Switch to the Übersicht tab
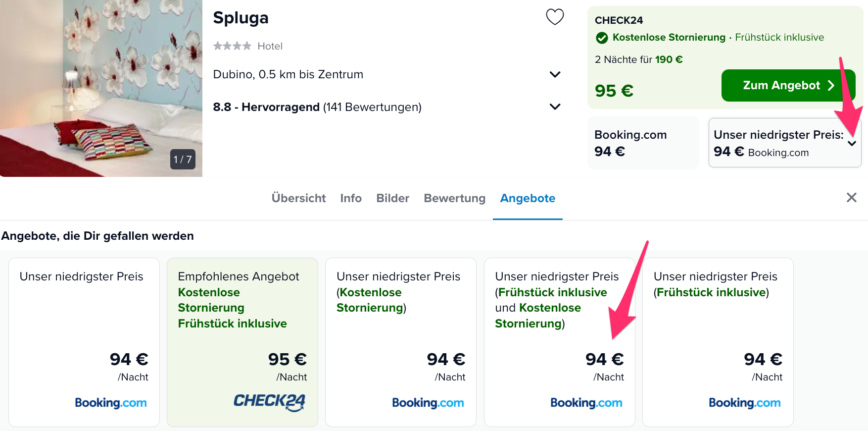868x431 pixels. (298, 198)
